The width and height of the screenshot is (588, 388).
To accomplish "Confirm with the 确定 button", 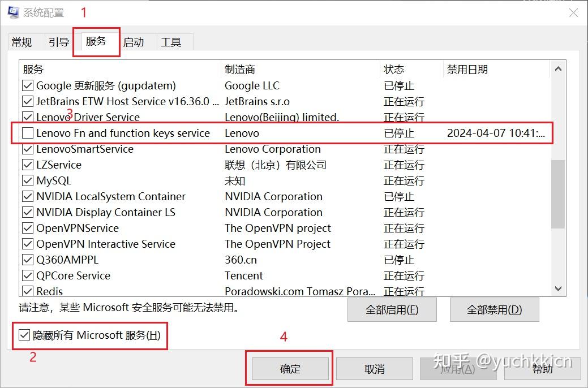I will tap(290, 369).
